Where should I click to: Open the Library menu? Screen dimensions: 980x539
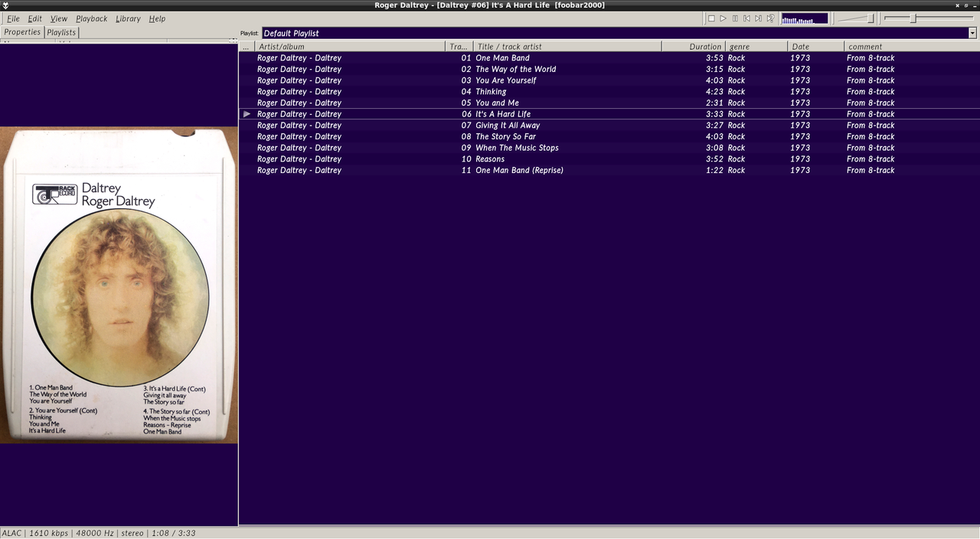coord(128,18)
